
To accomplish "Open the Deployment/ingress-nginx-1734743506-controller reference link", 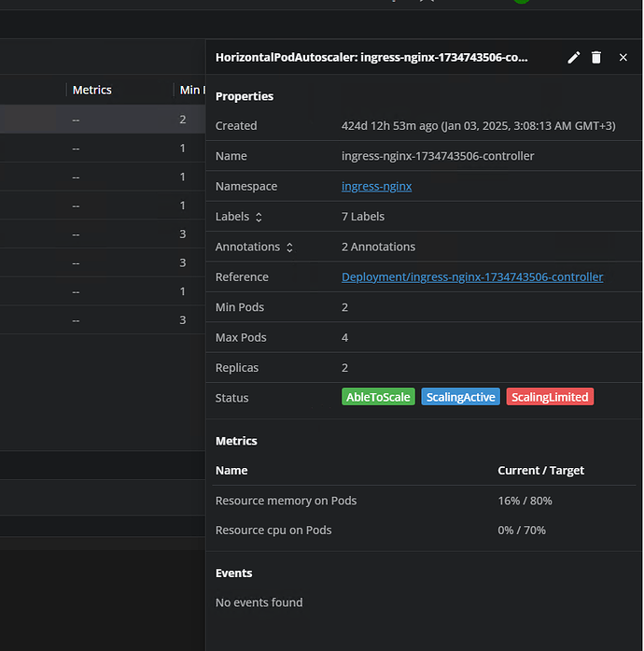I will (472, 276).
